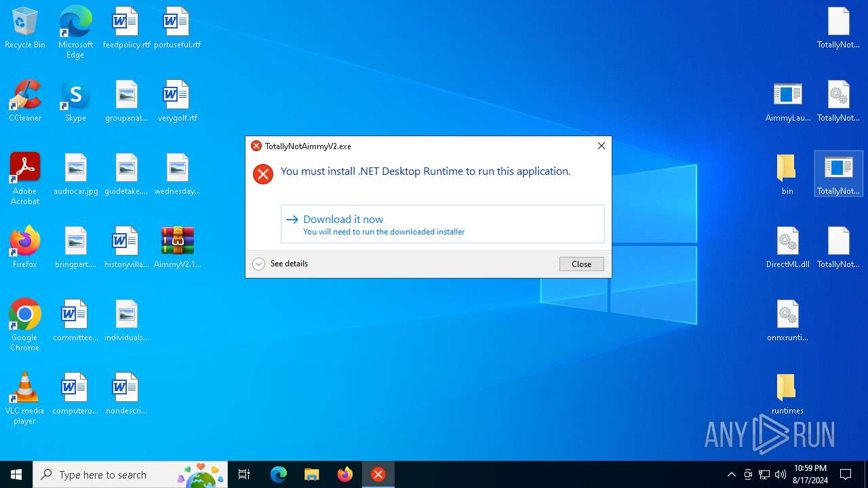Select the wednesday... image file icon

click(x=177, y=175)
